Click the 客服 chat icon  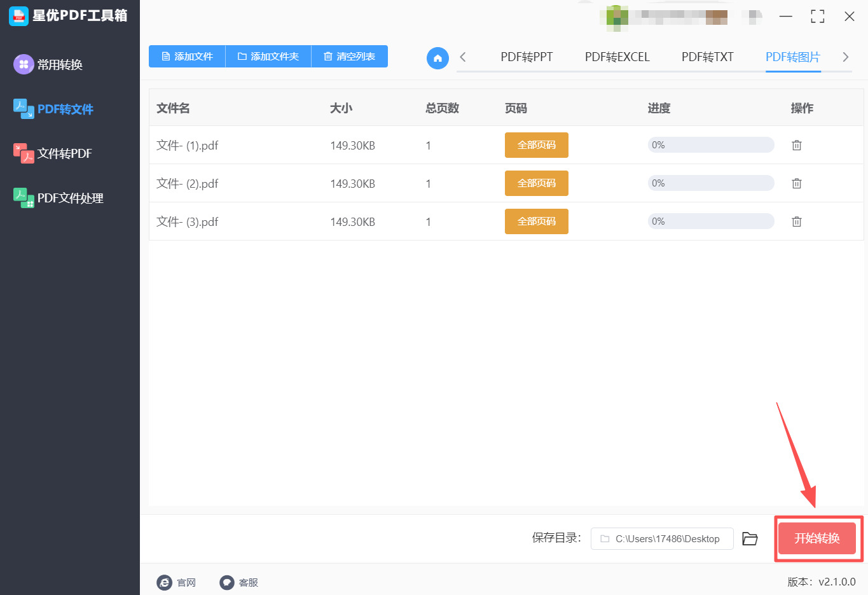(227, 582)
